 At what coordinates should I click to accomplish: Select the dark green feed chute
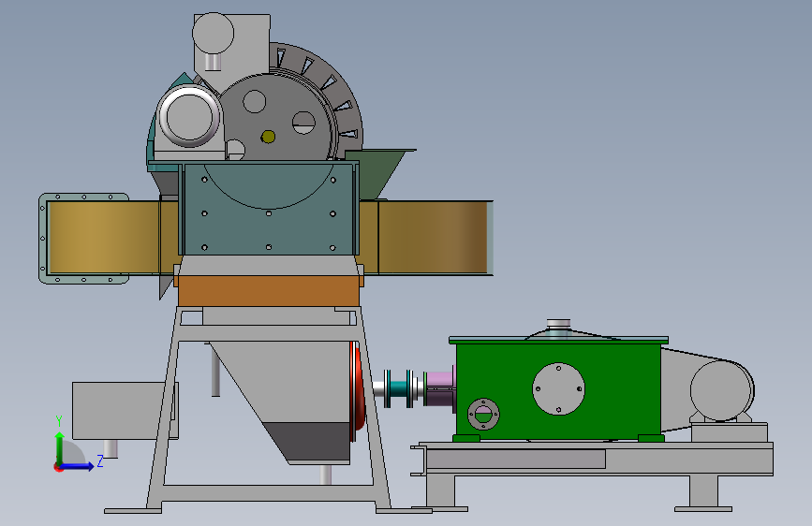coord(378,173)
